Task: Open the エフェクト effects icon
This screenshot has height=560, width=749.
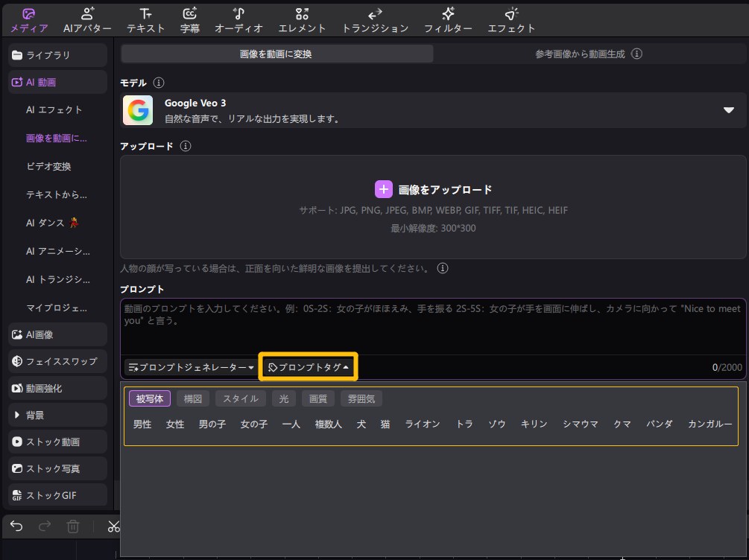Action: (511, 13)
